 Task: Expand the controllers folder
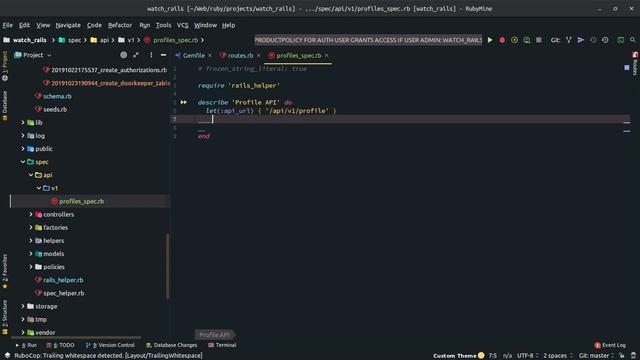tap(31, 214)
